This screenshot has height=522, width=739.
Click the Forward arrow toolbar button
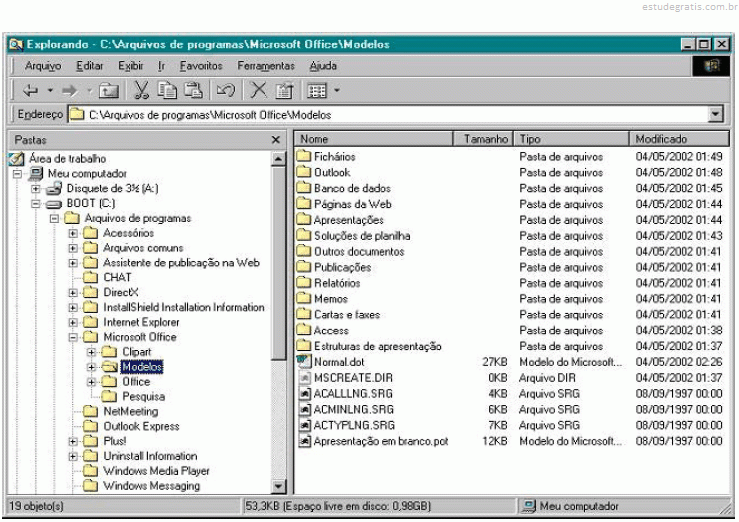pos(70,90)
